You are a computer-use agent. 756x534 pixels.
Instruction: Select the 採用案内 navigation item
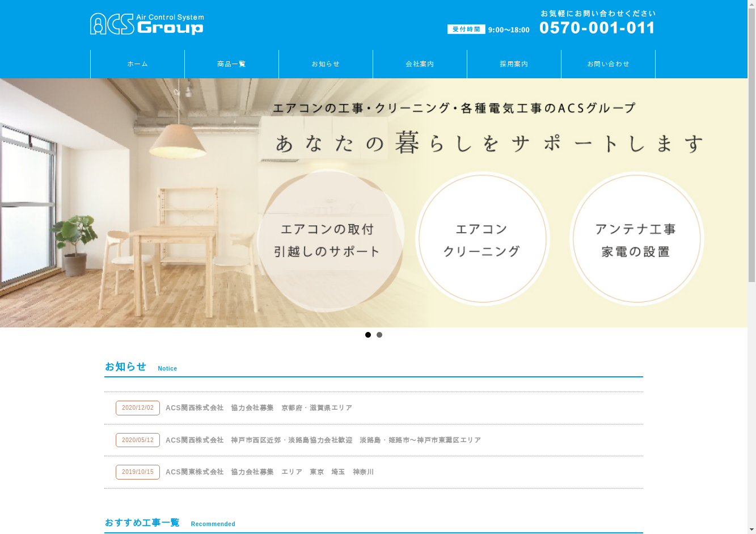click(x=514, y=64)
